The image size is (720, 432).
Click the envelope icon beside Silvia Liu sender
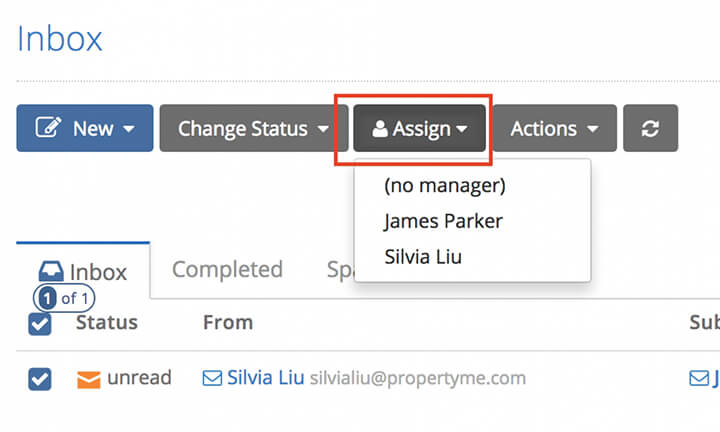[212, 378]
